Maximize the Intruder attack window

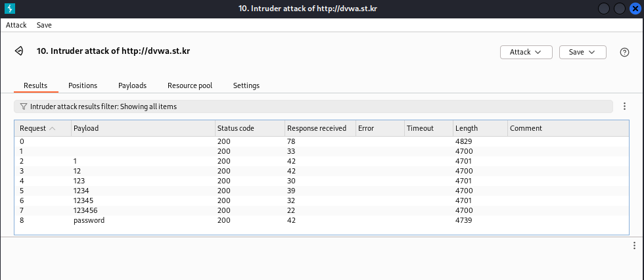pos(619,9)
